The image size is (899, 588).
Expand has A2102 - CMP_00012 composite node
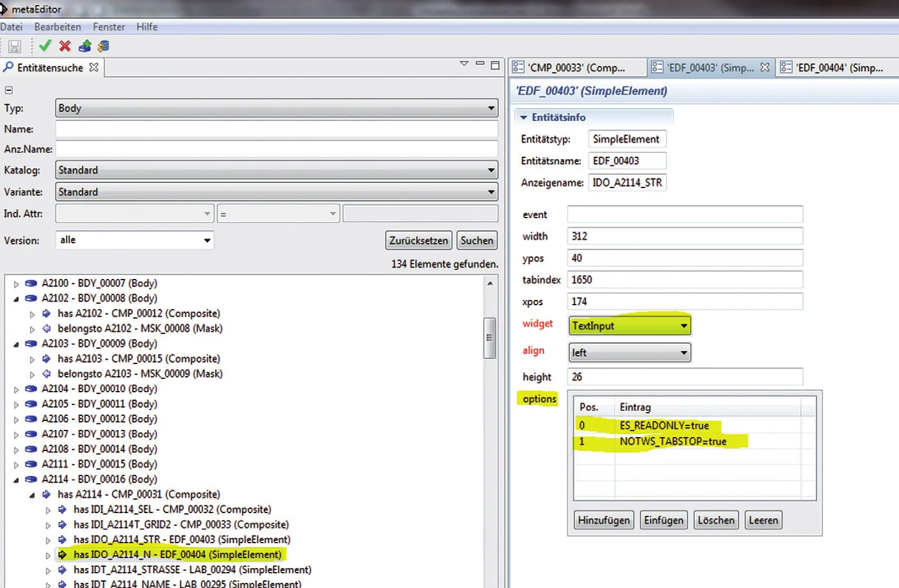(32, 314)
